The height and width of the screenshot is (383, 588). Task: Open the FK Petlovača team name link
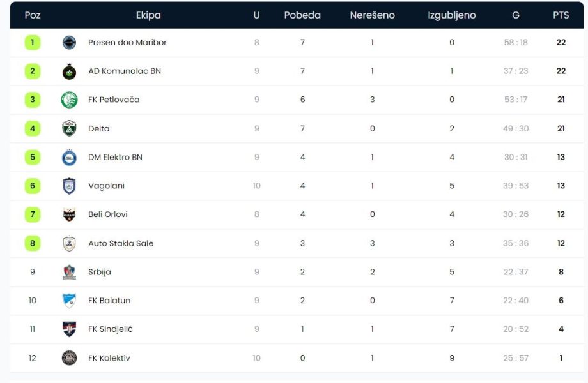coord(114,100)
